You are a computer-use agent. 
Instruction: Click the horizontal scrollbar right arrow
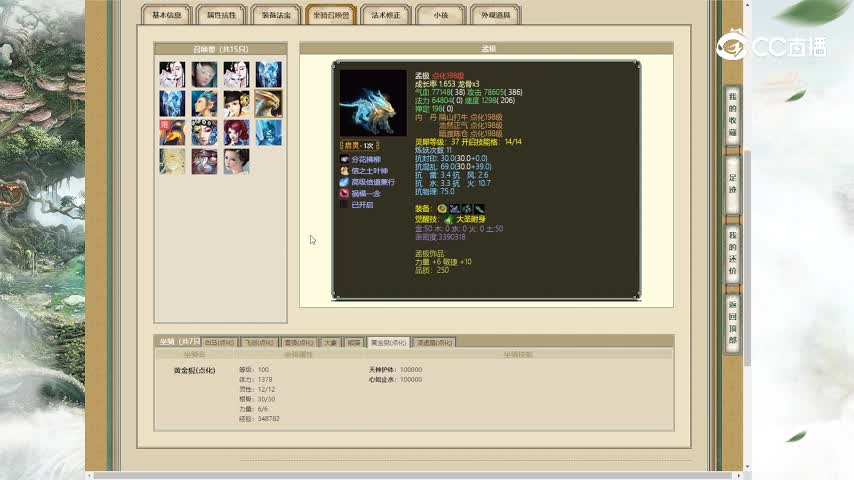[x=739, y=476]
